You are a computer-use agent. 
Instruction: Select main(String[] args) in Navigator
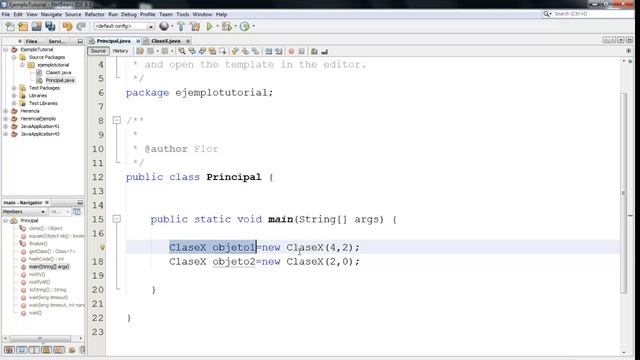pyautogui.click(x=49, y=267)
